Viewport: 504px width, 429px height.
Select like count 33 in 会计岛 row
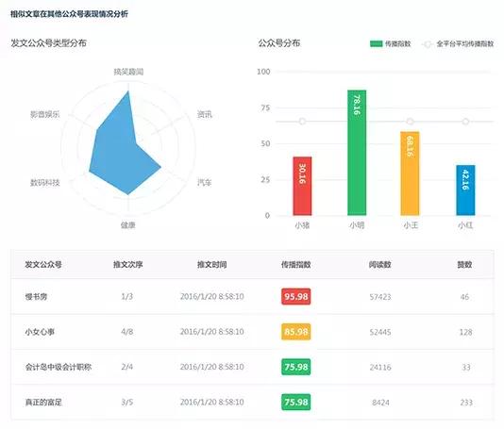(x=465, y=367)
